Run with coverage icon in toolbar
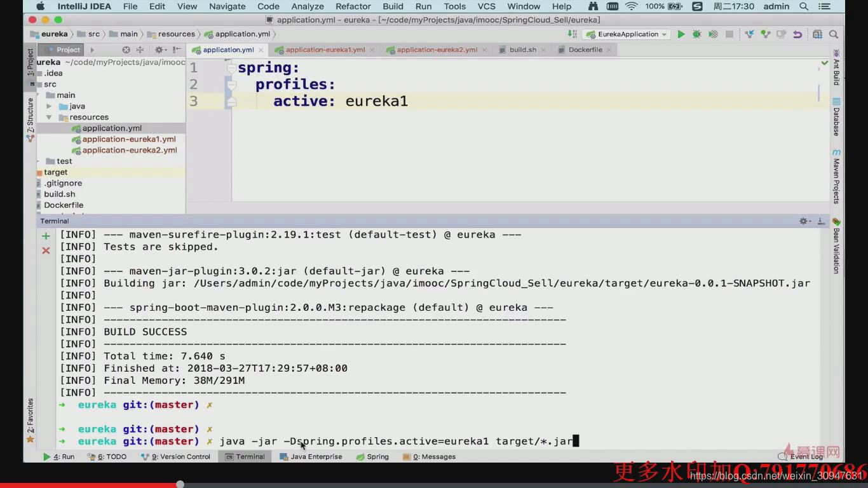The image size is (868, 488). tap(713, 34)
